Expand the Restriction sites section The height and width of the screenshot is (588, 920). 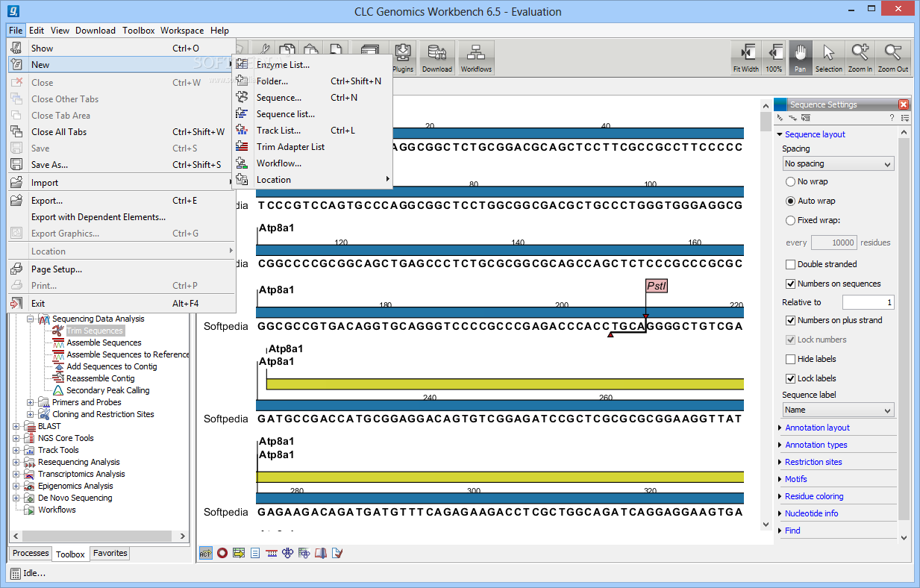pyautogui.click(x=780, y=462)
